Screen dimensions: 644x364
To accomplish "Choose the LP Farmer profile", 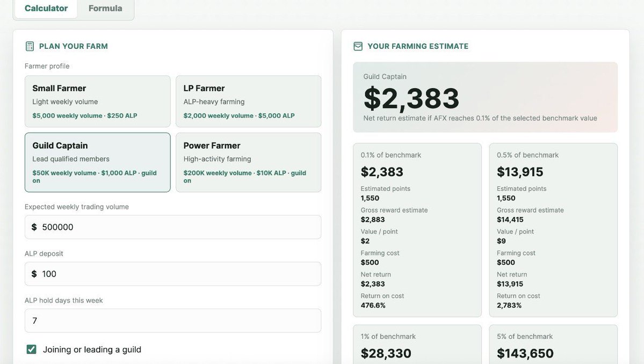I will click(249, 101).
